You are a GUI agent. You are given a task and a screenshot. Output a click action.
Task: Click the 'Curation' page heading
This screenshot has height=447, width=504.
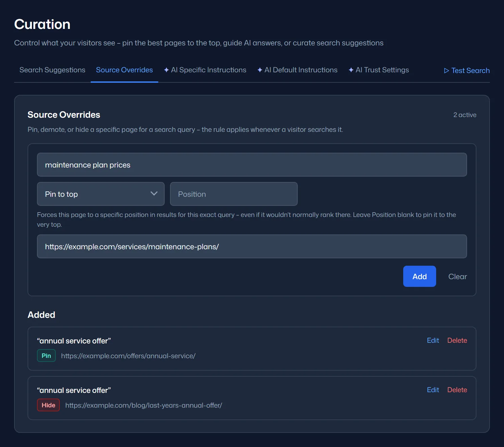42,24
